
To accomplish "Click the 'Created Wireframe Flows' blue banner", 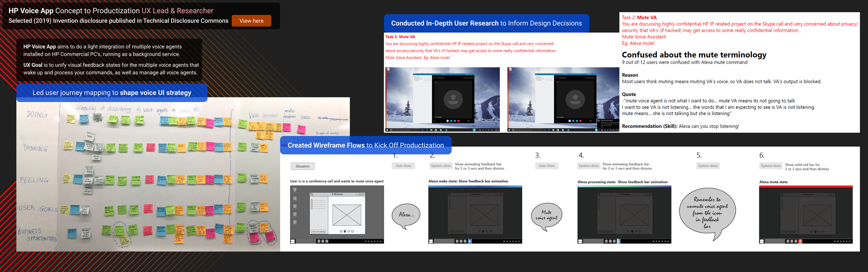I will (x=366, y=145).
